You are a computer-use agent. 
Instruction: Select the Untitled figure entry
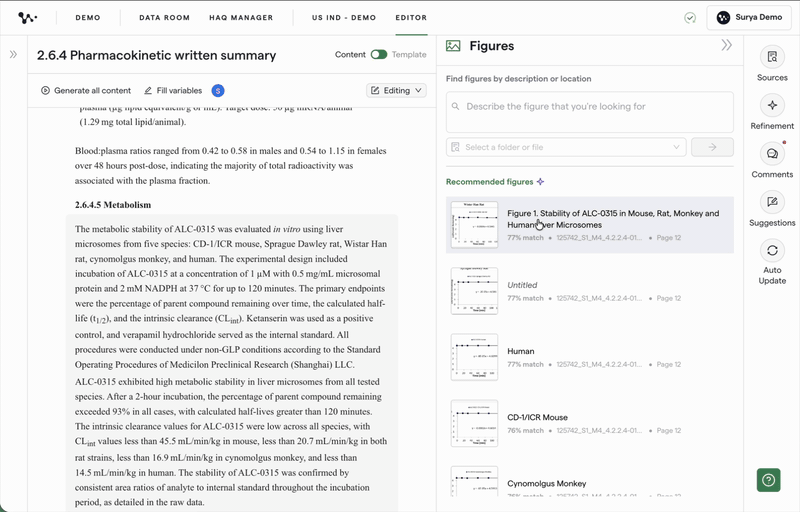(590, 291)
